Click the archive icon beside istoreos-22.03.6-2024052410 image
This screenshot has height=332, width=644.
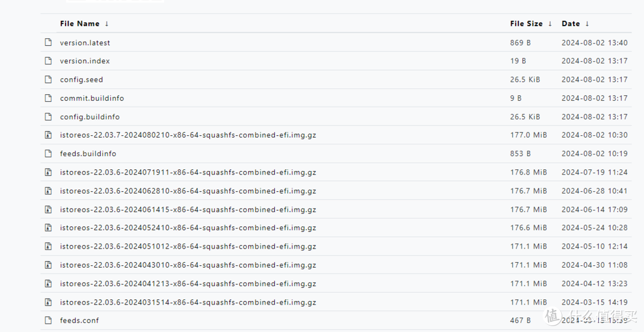coord(48,227)
